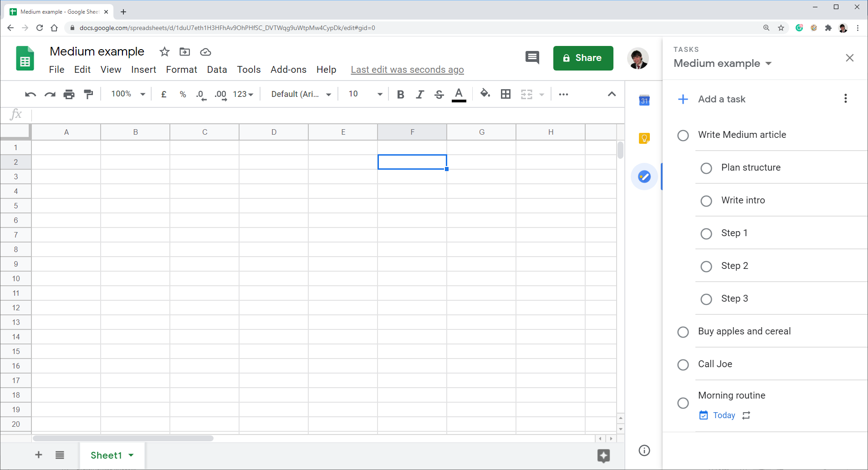
Task: Click the Redo icon in toolbar
Action: tap(50, 94)
